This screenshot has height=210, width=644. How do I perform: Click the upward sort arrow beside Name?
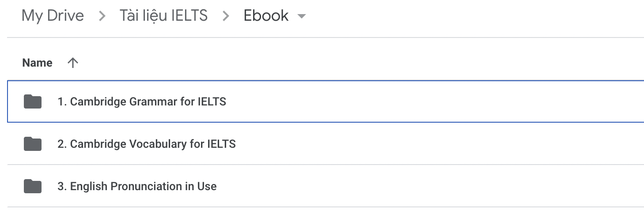[72, 63]
